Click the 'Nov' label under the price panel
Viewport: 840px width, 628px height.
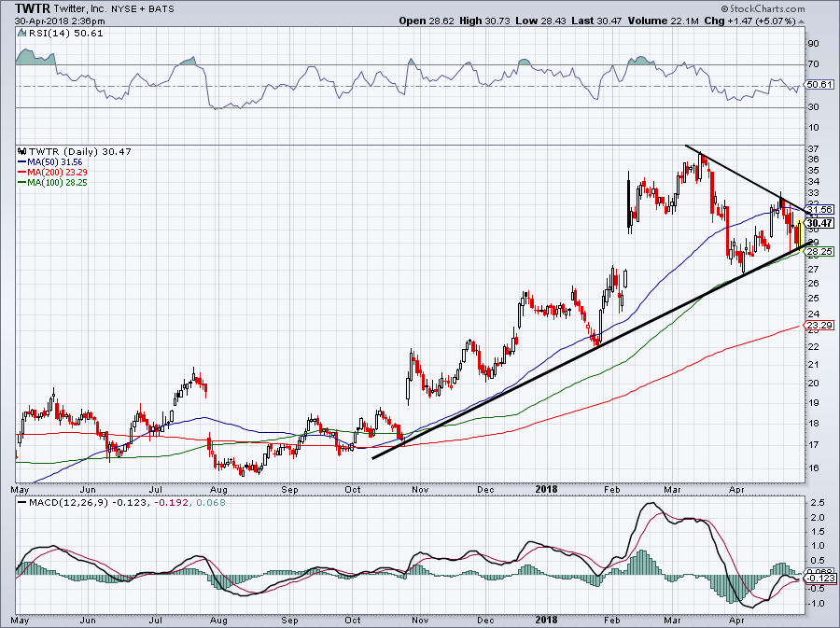pos(420,490)
